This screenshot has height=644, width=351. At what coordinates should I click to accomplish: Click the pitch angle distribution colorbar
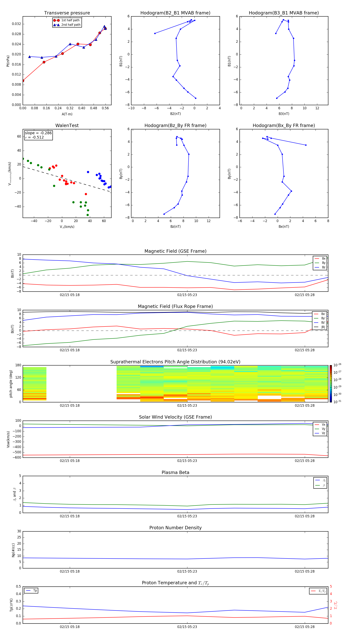click(331, 383)
